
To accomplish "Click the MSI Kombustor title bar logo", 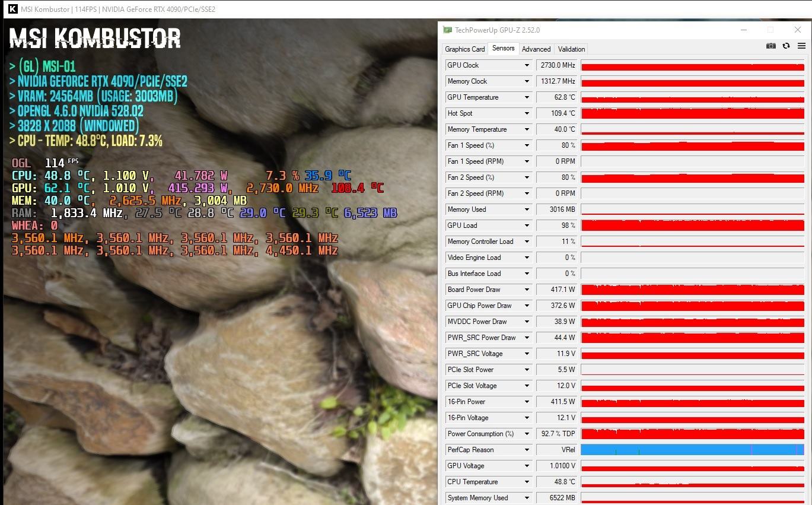I will [x=12, y=9].
